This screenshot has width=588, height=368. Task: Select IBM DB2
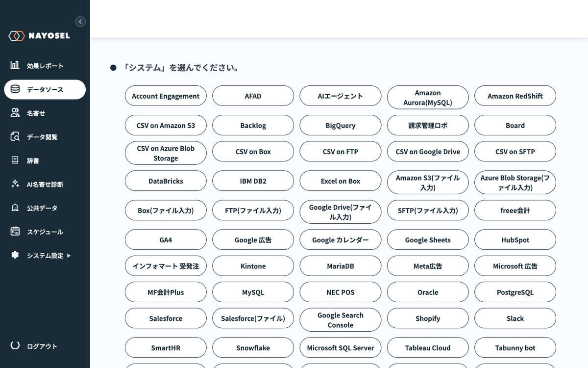click(253, 181)
